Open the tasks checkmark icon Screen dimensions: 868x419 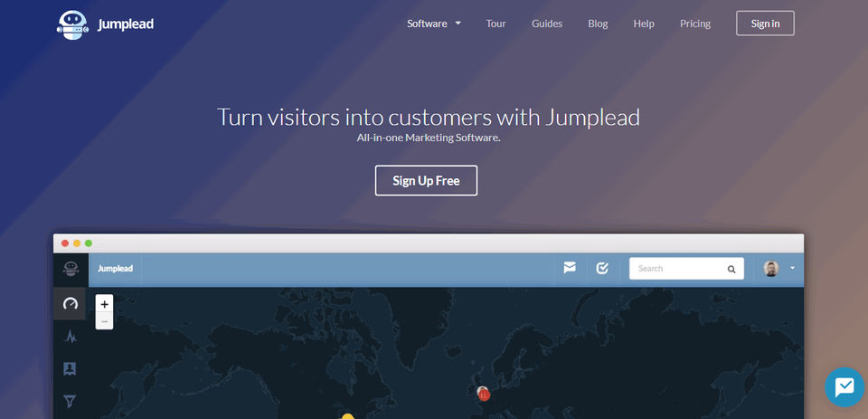click(602, 268)
